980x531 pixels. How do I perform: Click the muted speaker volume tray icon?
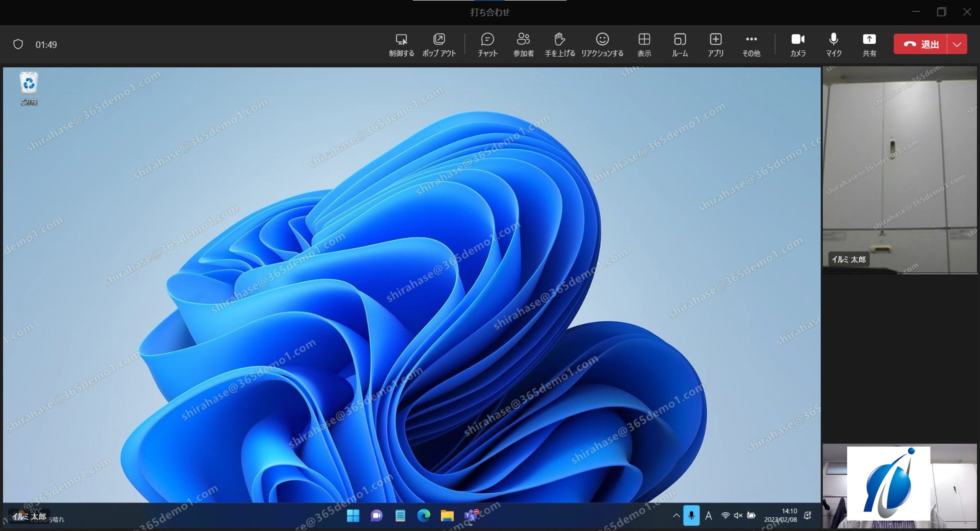(738, 515)
